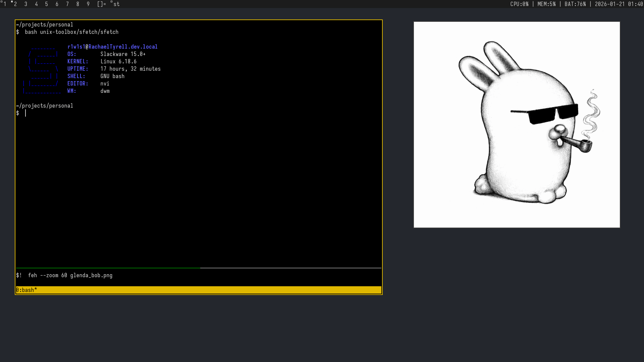Switch to dwm tag 2
Viewport: 644px width, 362px height.
point(15,4)
